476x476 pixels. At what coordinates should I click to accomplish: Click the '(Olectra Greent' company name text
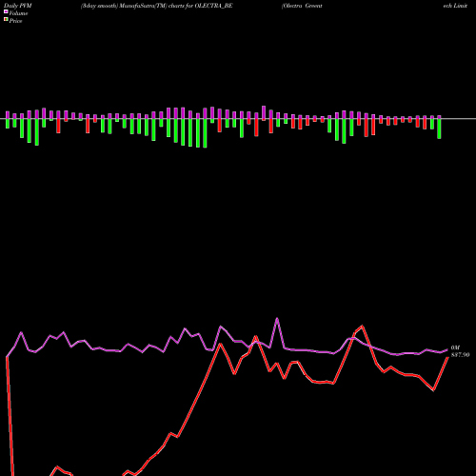click(x=302, y=6)
